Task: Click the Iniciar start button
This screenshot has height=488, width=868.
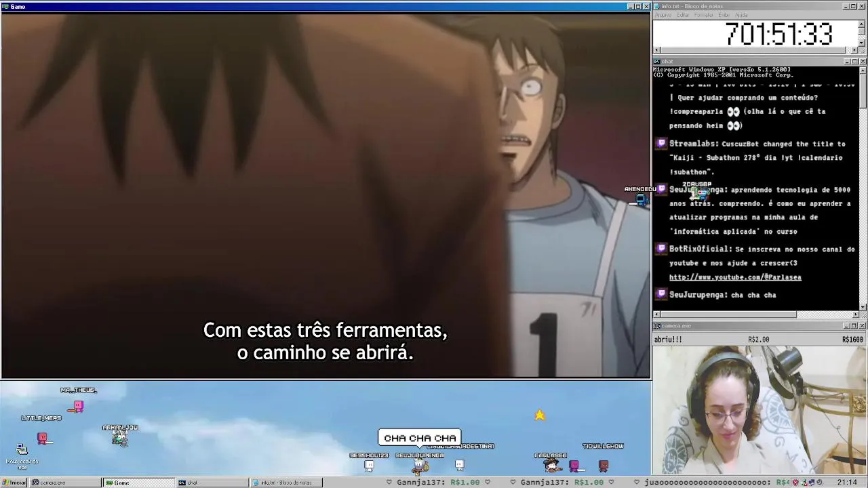Action: pos(14,483)
